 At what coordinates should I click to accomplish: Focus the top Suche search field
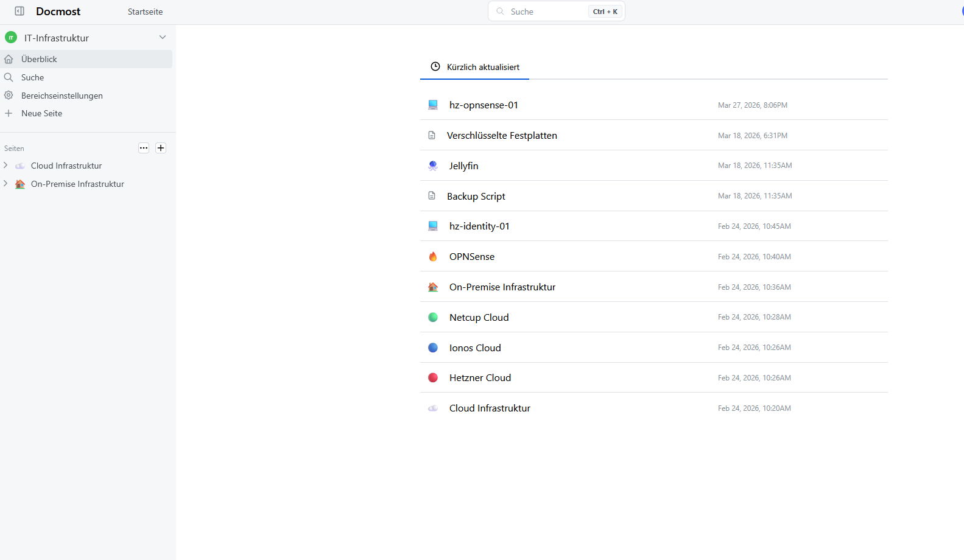tap(557, 12)
